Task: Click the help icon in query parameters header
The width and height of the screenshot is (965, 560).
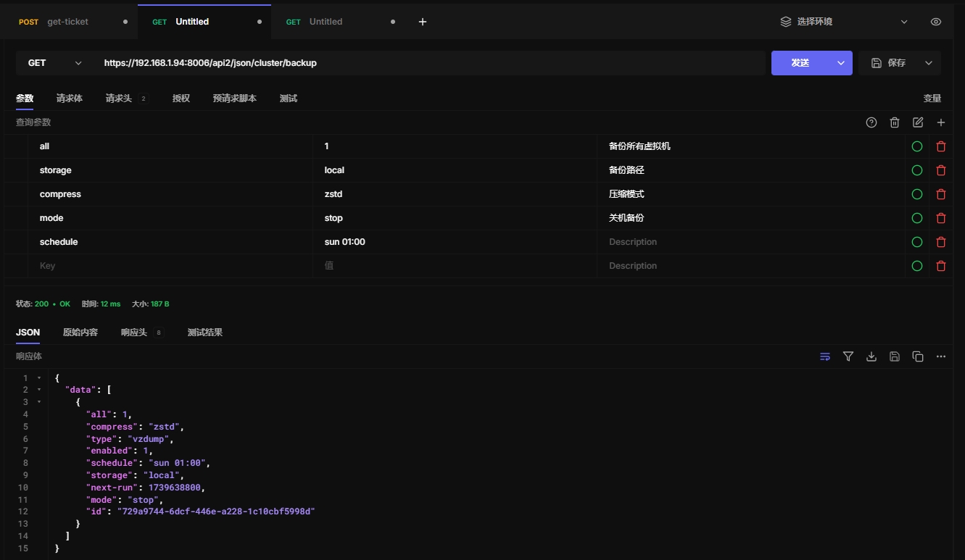Action: point(871,122)
